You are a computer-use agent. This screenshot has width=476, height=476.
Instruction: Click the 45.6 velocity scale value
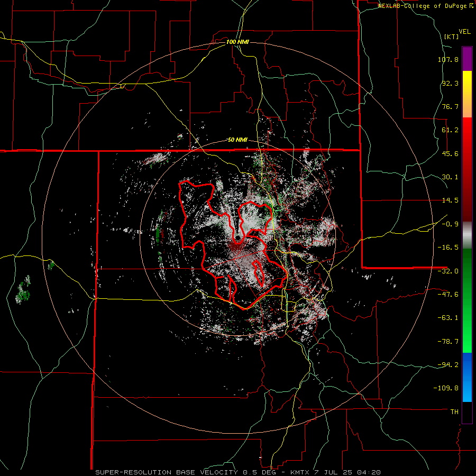tap(450, 153)
